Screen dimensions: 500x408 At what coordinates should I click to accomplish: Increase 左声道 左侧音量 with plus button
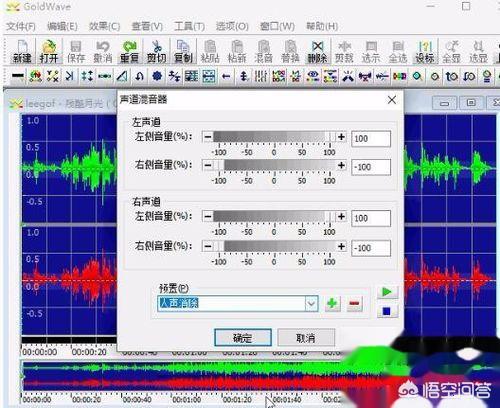pos(341,137)
